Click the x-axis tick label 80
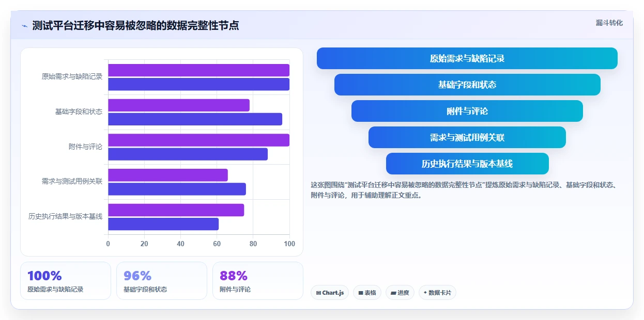The image size is (644, 320). 253,244
